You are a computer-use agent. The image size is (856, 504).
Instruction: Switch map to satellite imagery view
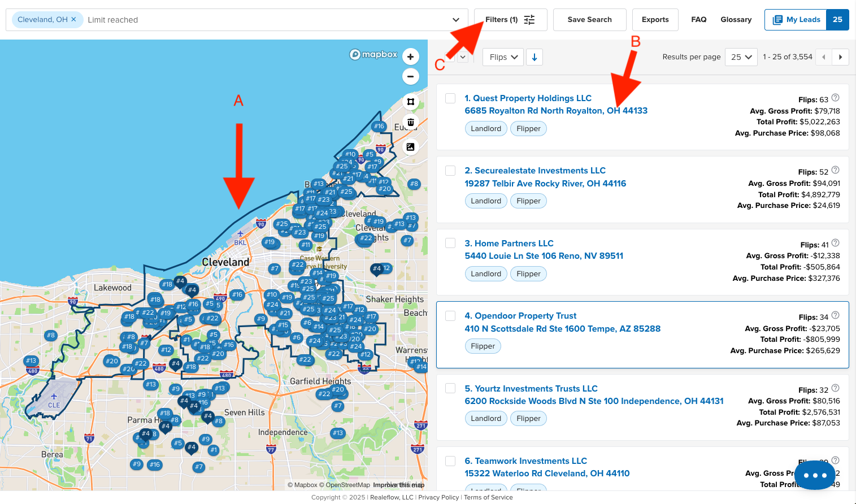411,147
